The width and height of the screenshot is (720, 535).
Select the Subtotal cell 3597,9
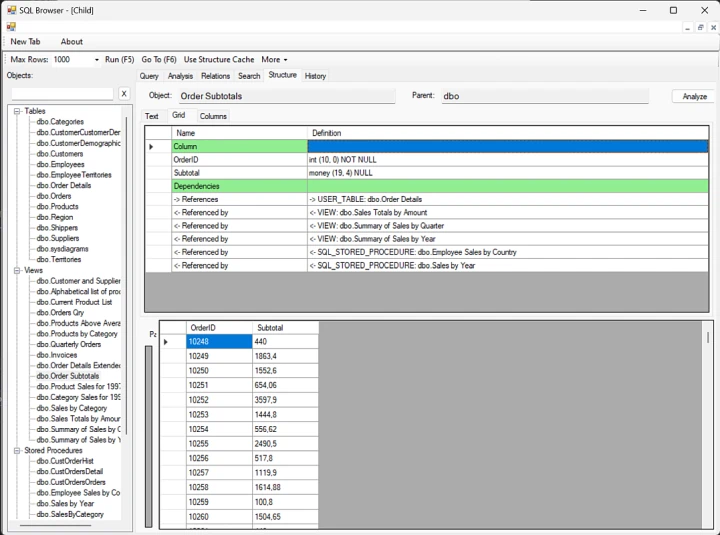(285, 400)
